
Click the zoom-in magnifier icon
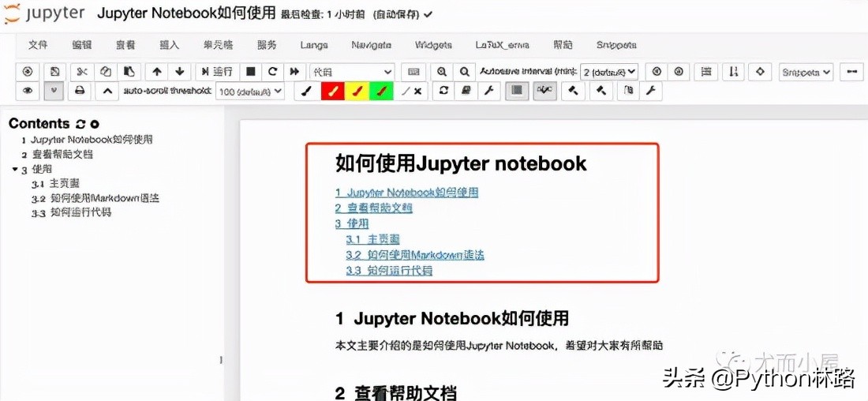tap(442, 72)
